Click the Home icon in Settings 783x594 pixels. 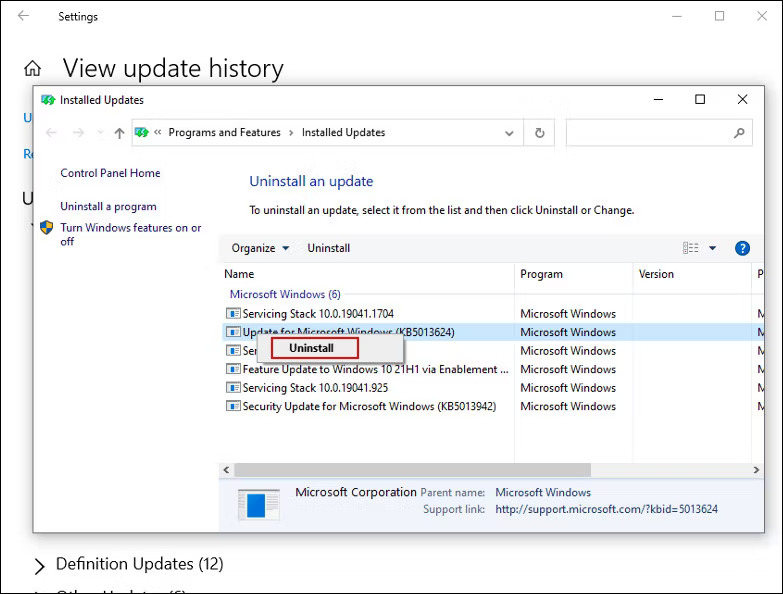pyautogui.click(x=33, y=69)
